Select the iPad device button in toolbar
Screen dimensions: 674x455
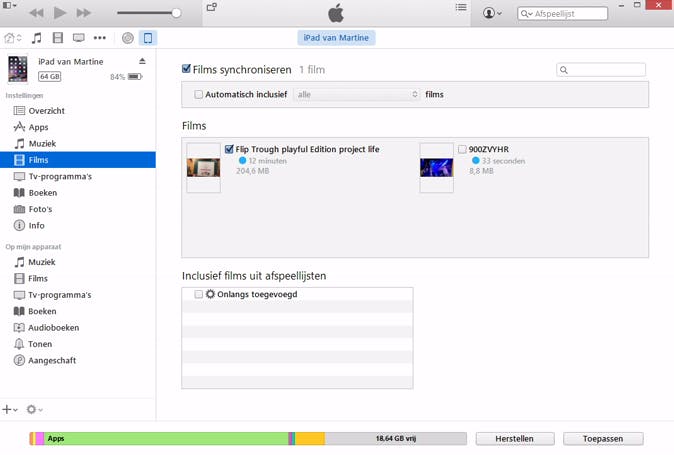point(148,38)
